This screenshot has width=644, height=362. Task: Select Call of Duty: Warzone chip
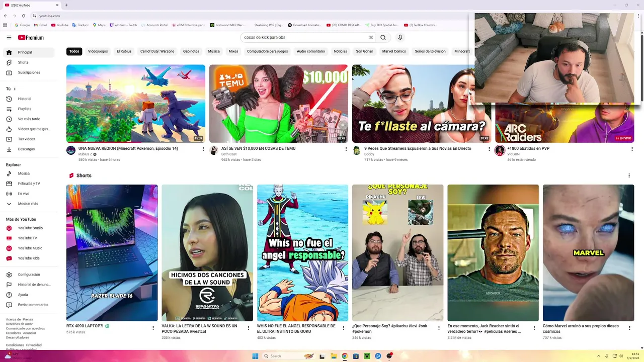[x=157, y=51]
